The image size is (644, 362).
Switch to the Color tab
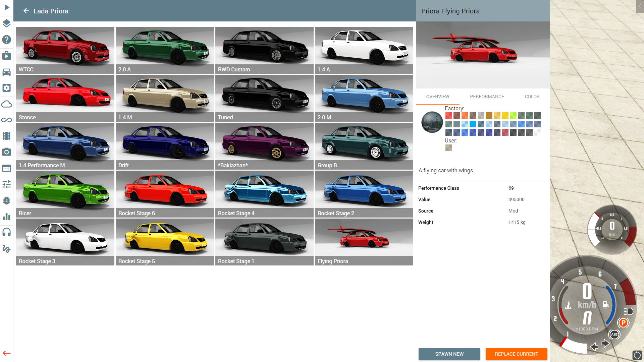click(x=532, y=97)
